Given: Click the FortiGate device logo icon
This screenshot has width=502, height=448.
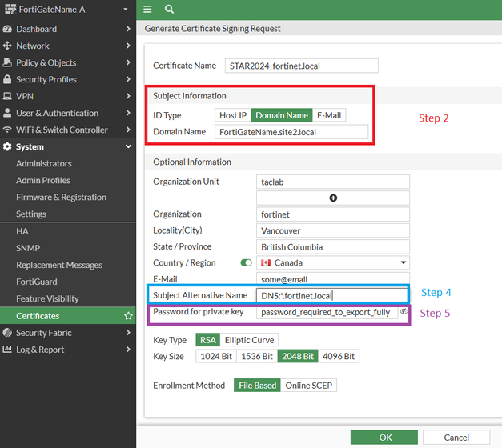Looking at the screenshot, I should click(10, 10).
